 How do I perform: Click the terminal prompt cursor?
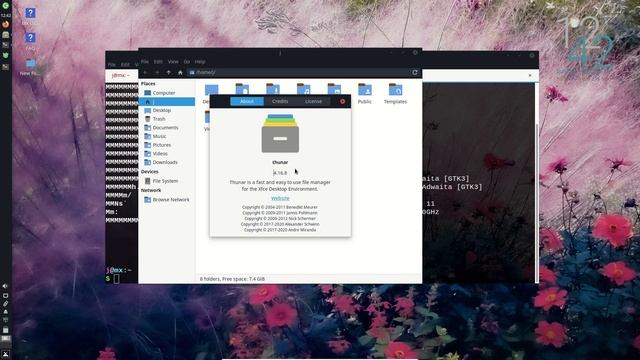(117, 279)
